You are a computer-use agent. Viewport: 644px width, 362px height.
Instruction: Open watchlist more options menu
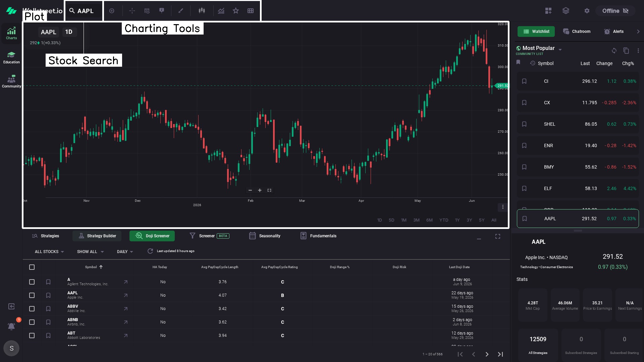[x=638, y=51]
